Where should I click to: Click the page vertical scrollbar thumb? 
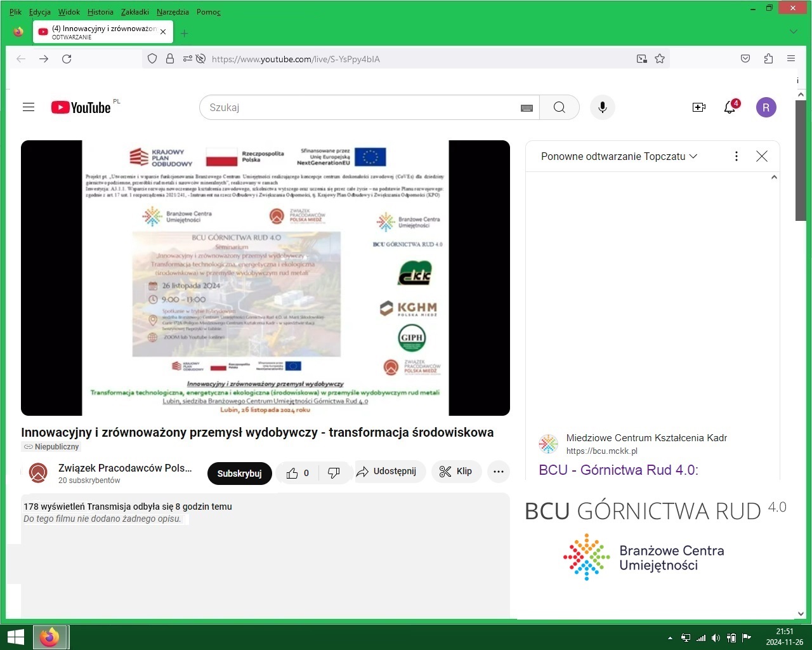click(x=801, y=160)
